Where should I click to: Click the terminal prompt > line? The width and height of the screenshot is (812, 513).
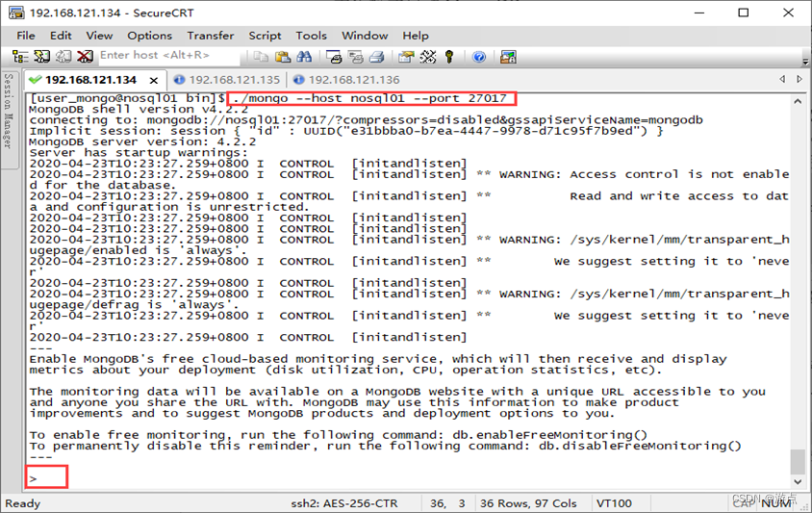point(34,478)
